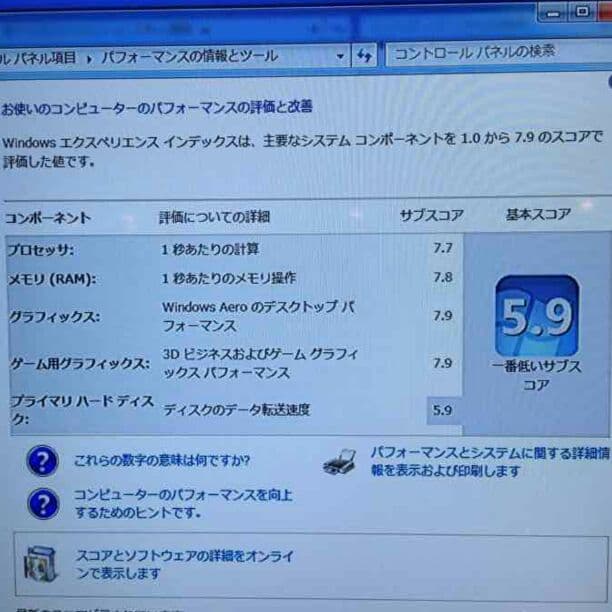This screenshot has width=612, height=612.
Task: Open the これらの数字の意味は何ですか? link
Action: (162, 461)
